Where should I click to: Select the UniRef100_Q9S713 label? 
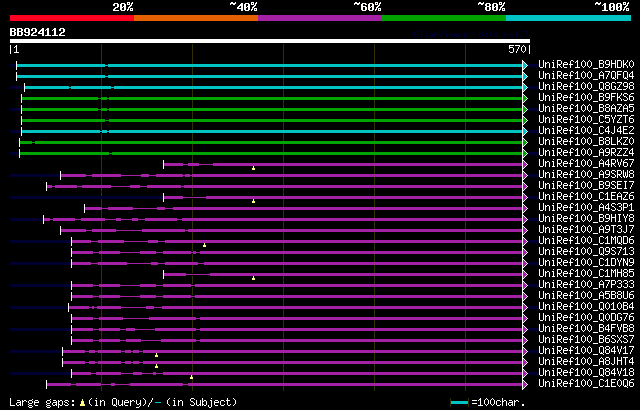click(x=586, y=252)
